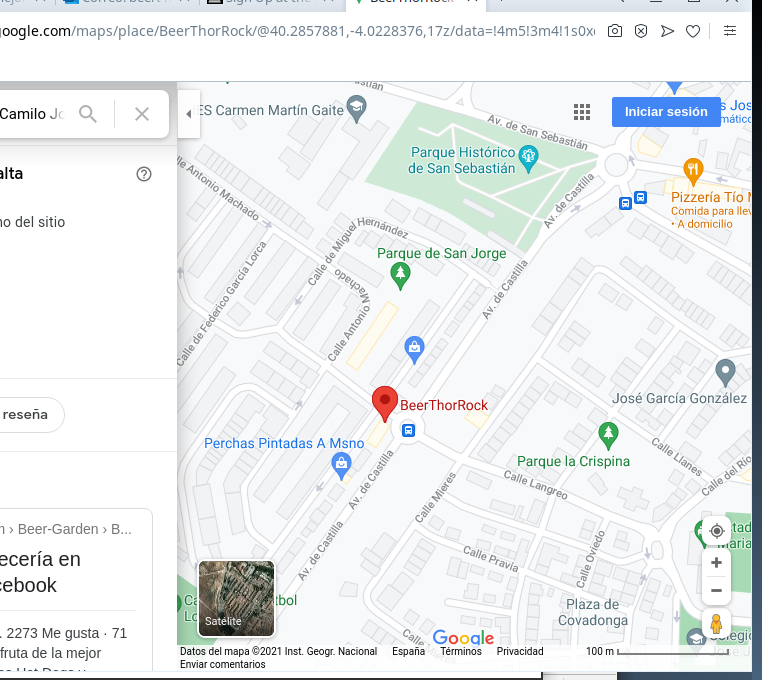762x680 pixels.
Task: Click the Pizzería Tío restaurant marker
Action: [693, 171]
